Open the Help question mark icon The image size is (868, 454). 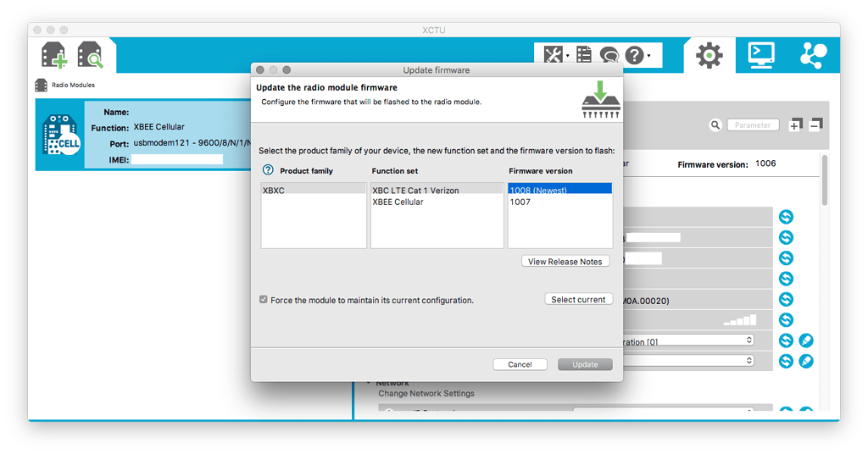[634, 55]
